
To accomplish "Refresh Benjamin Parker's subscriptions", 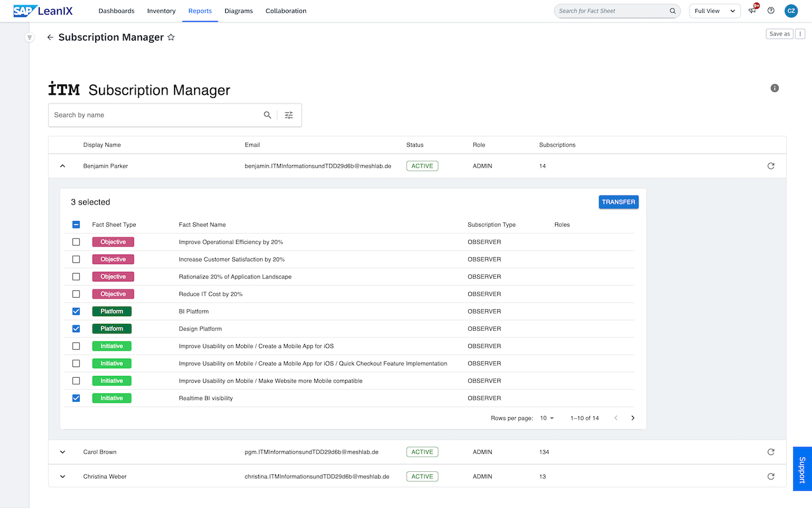I will (771, 166).
